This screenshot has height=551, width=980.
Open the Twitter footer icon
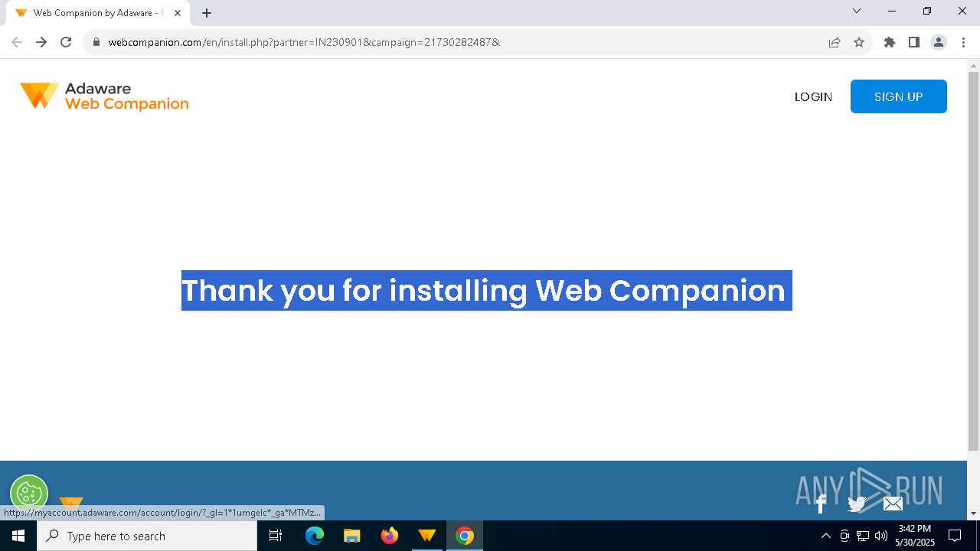point(857,504)
